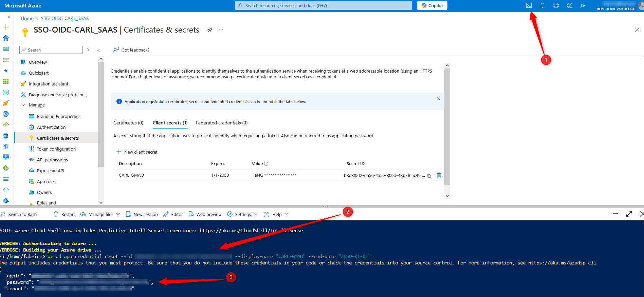Switch to the Certificates (0) tab
This screenshot has height=297, width=644.
(128, 123)
